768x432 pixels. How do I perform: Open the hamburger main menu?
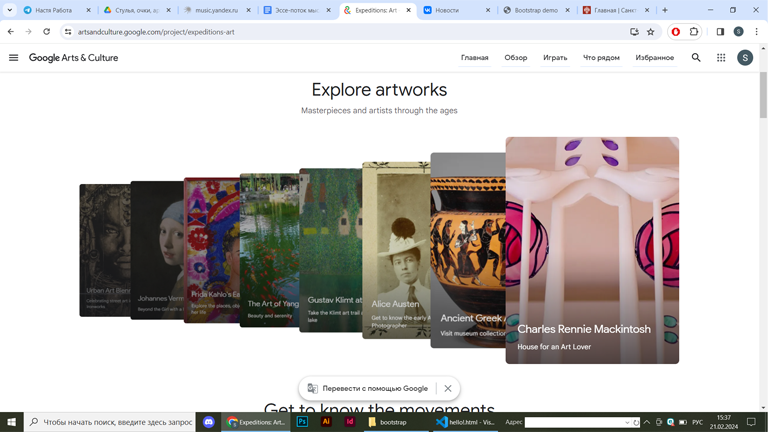13,58
